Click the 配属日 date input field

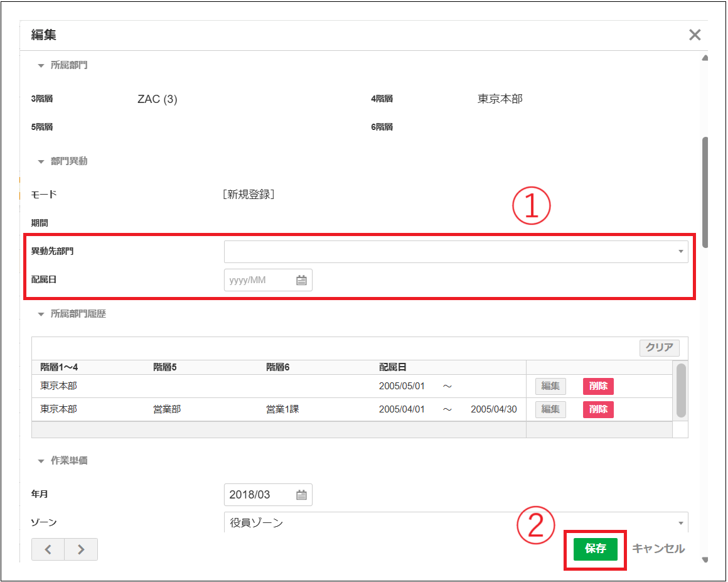[268, 280]
